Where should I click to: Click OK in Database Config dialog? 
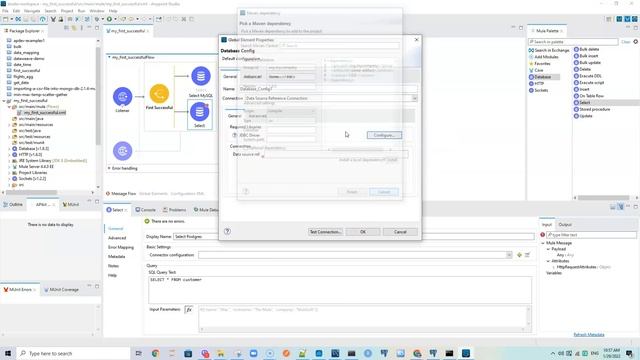coord(363,232)
